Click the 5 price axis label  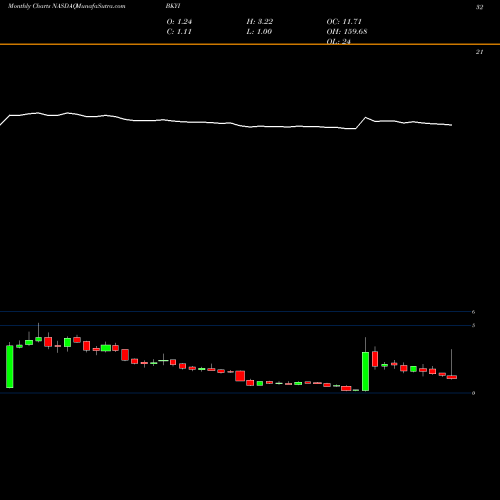[473, 325]
